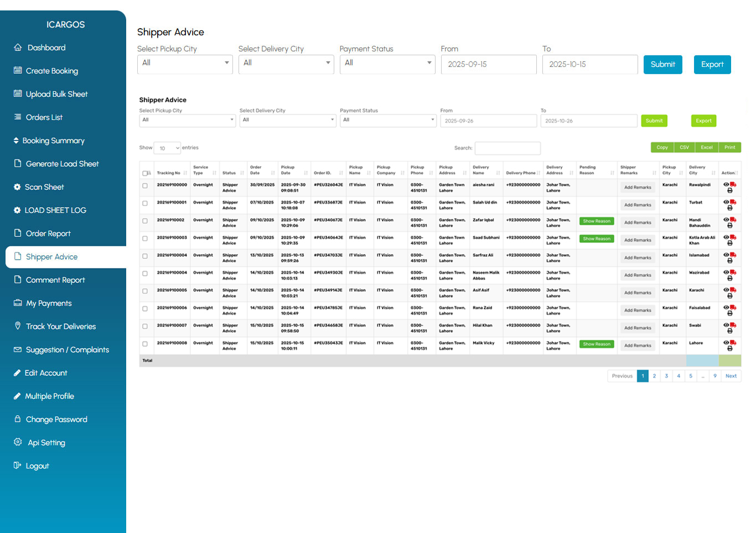Click the eye icon in the Islamabad row
The width and height of the screenshot is (756, 533).
[726, 255]
